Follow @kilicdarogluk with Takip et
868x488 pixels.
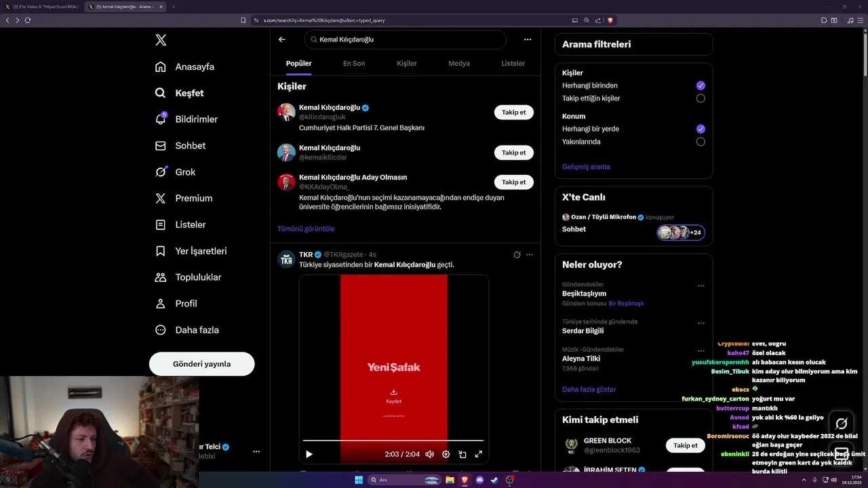(x=514, y=113)
